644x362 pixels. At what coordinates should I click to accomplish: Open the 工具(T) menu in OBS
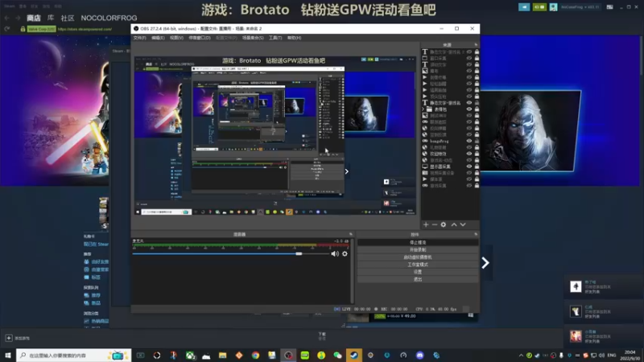(275, 38)
